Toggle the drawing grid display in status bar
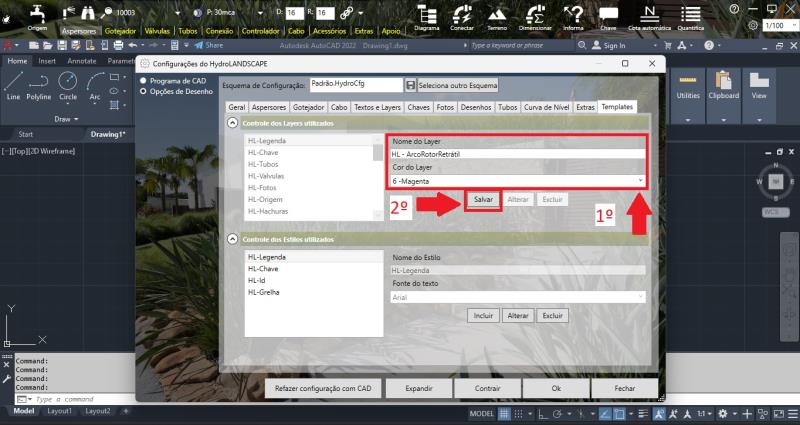 (504, 413)
